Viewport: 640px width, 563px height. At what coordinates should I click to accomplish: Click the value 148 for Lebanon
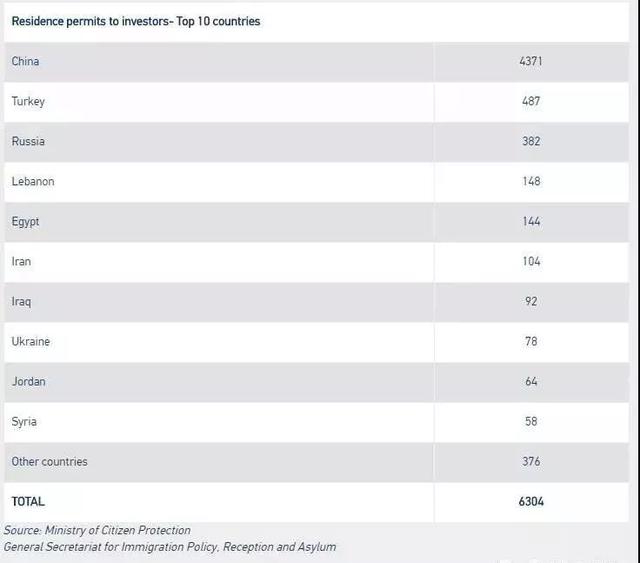tap(531, 181)
